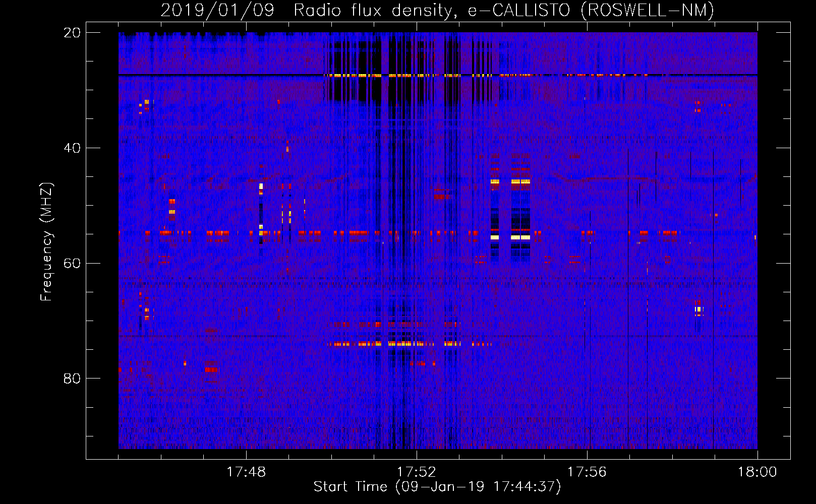Screen dimensions: 816x504
Task: Click the 'Start Time (09-Jan-19 17:44:37)' label
Action: pos(437,487)
